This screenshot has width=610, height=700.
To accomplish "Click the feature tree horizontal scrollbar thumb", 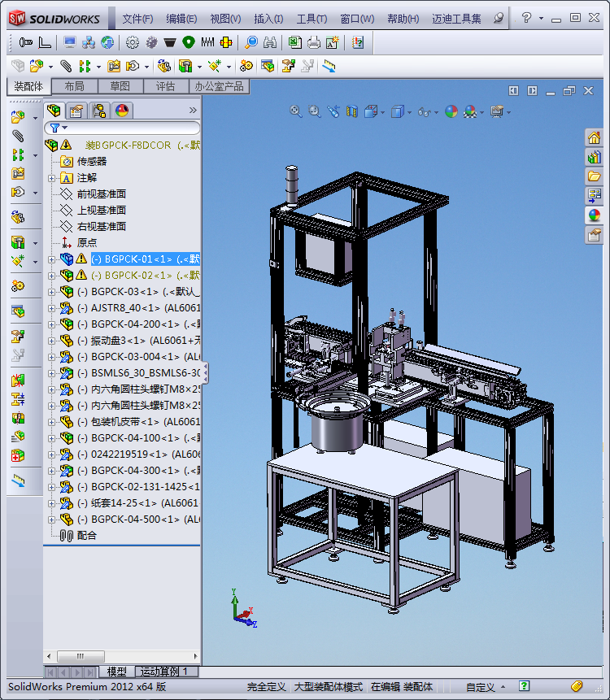I will (81, 656).
